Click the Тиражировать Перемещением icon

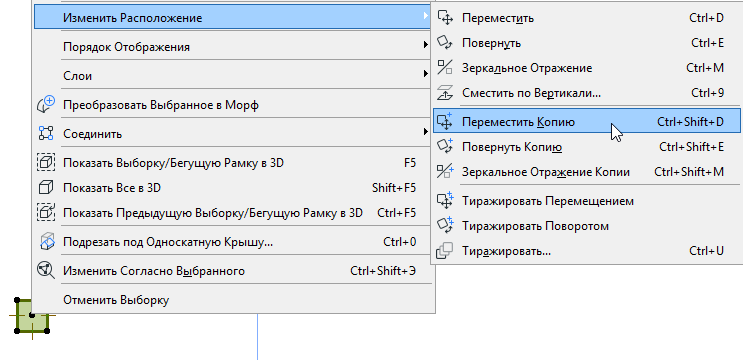[x=445, y=201]
